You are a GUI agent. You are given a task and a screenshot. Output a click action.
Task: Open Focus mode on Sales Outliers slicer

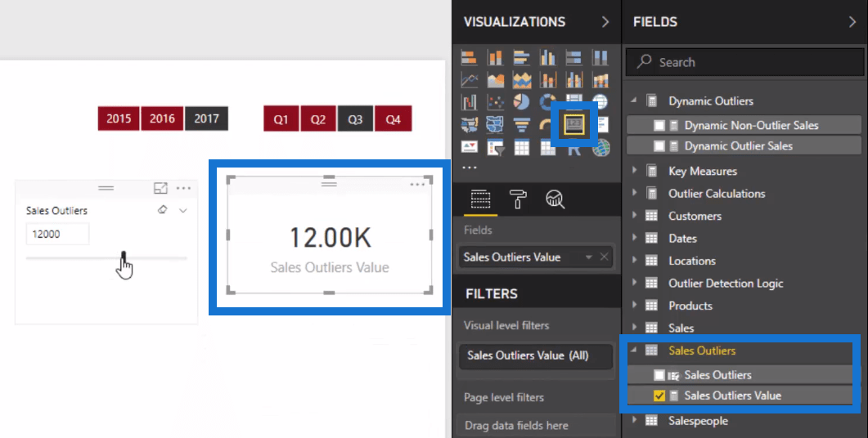tap(160, 188)
